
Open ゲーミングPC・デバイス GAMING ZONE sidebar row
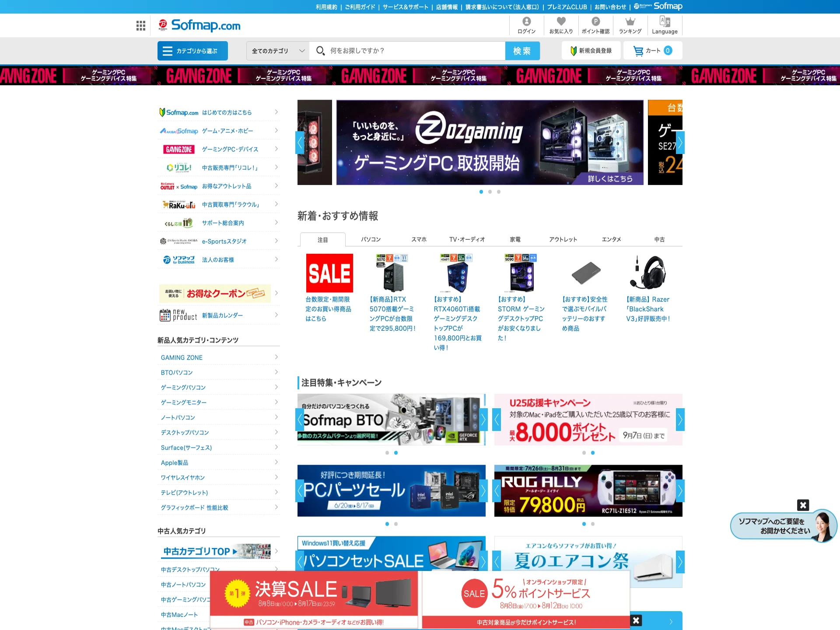pyautogui.click(x=219, y=149)
